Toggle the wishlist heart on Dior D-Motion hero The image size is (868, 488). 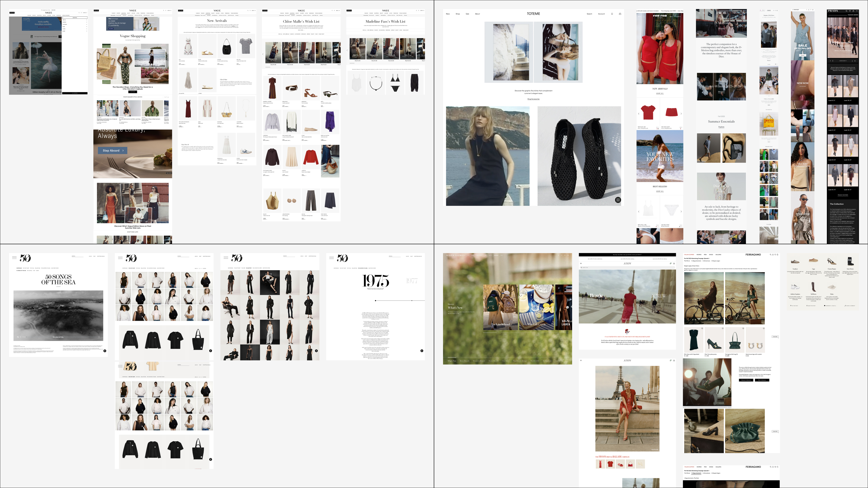(735, 13)
